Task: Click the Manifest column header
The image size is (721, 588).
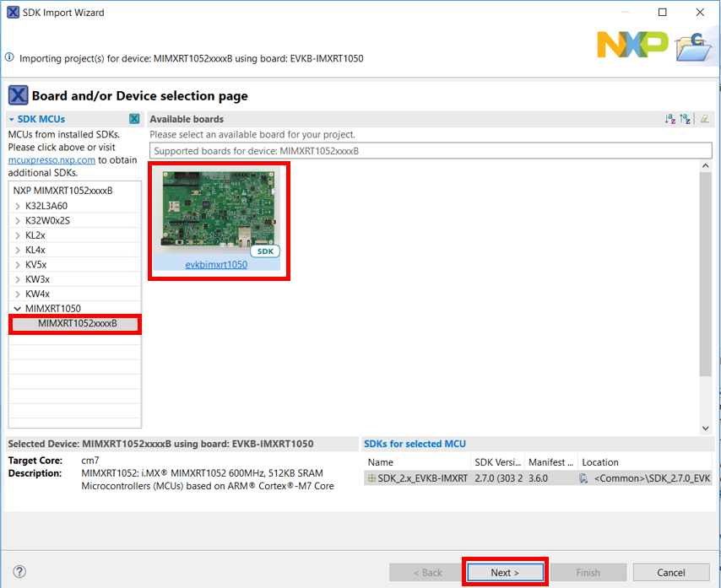Action: click(550, 462)
